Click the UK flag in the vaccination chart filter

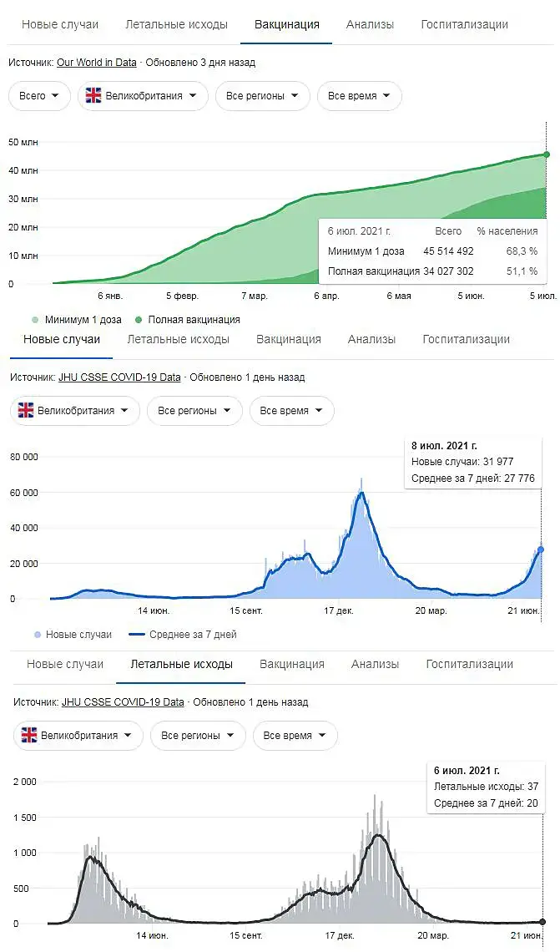click(93, 96)
